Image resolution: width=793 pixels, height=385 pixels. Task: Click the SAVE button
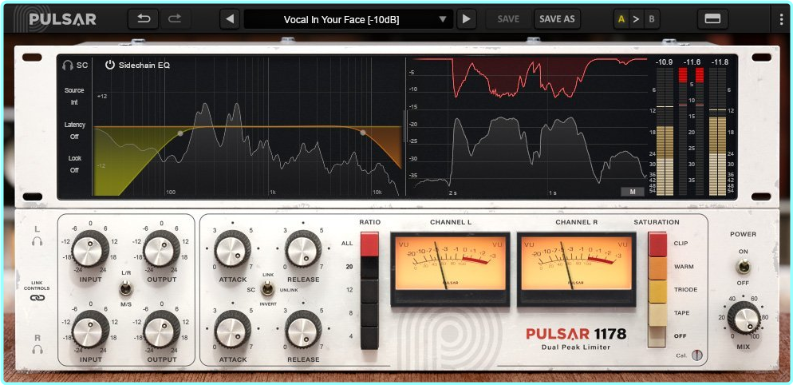point(508,19)
